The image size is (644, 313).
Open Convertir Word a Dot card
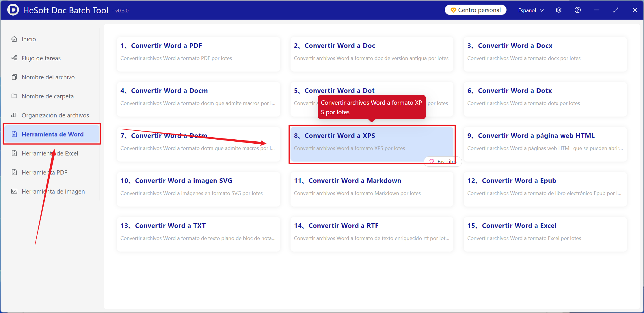pos(372,99)
